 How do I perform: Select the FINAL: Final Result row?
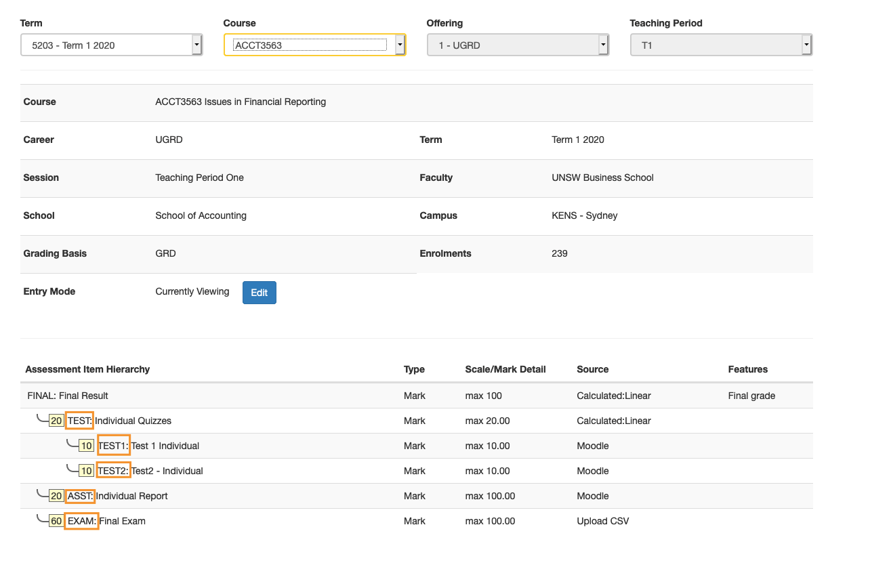tap(68, 396)
